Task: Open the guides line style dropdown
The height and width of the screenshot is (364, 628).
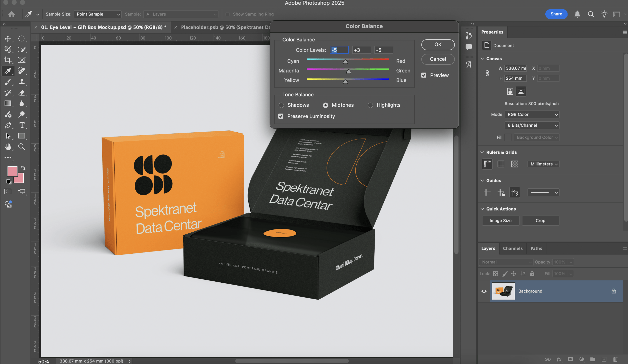Action: [543, 192]
